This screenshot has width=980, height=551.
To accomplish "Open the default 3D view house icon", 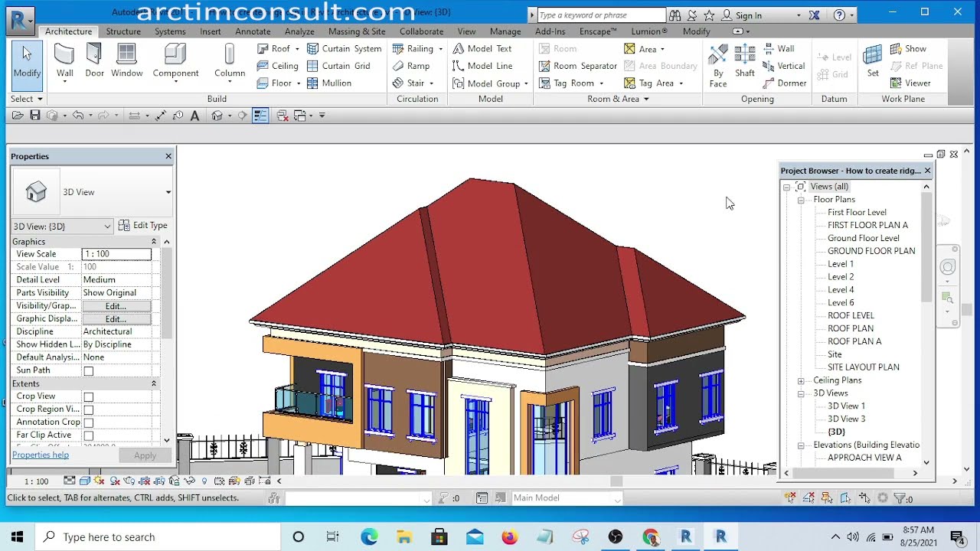I will click(x=217, y=116).
